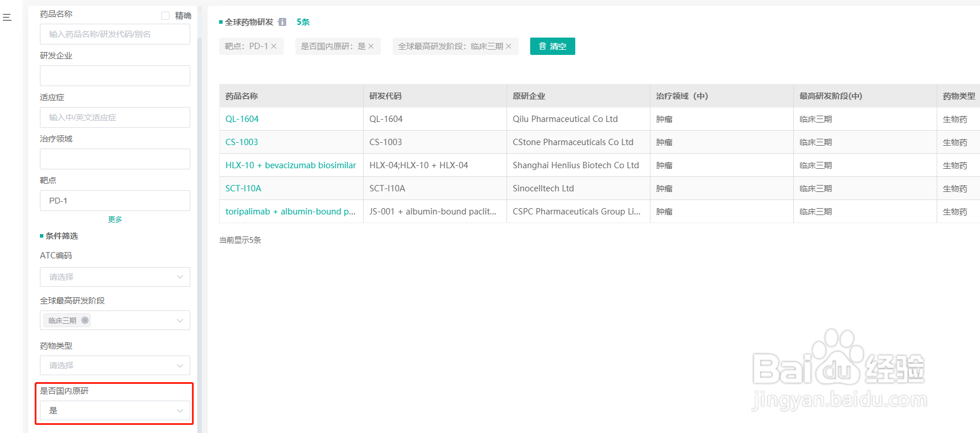Viewport: 980px width, 433px height.
Task: Click the Qilu Pharmaceutical Co Ltd cell
Action: [x=578, y=119]
